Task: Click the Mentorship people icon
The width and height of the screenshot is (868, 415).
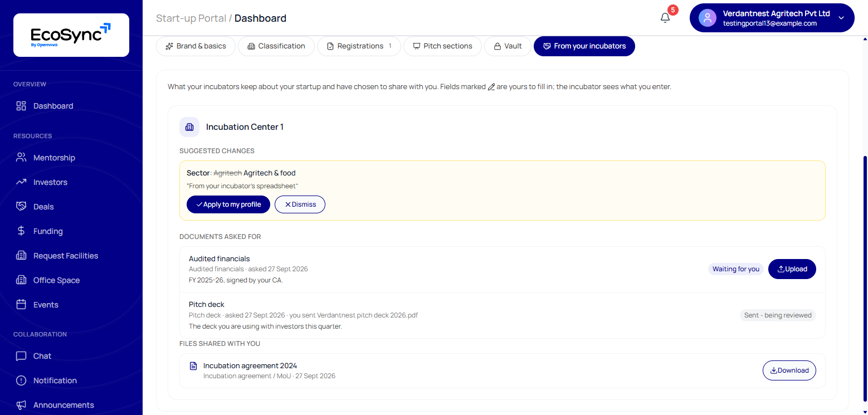Action: [21, 158]
